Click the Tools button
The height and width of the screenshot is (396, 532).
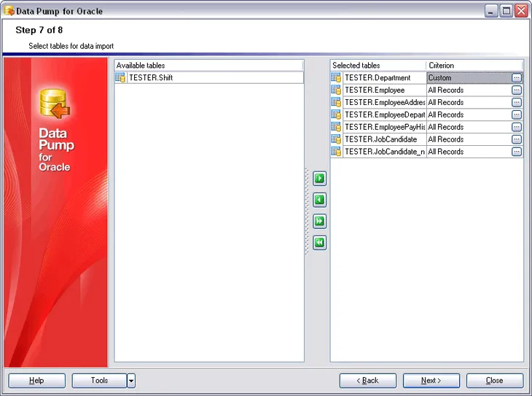point(99,381)
